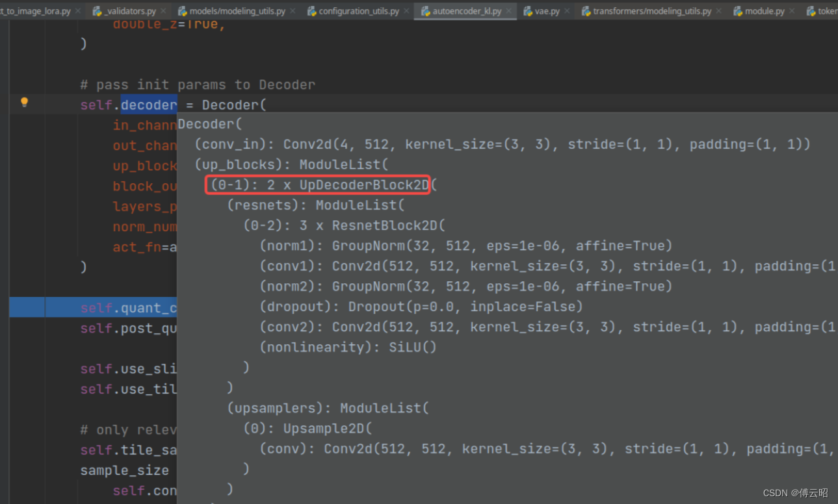Close the models/modeling_utils.py tab
Image resolution: width=838 pixels, height=504 pixels.
click(291, 11)
